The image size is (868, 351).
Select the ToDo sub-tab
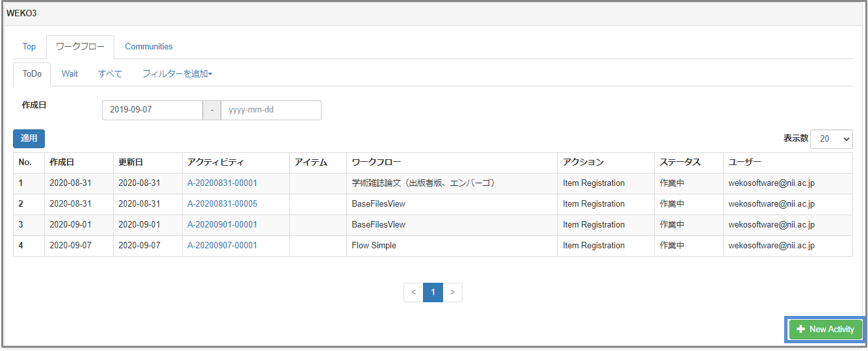32,74
